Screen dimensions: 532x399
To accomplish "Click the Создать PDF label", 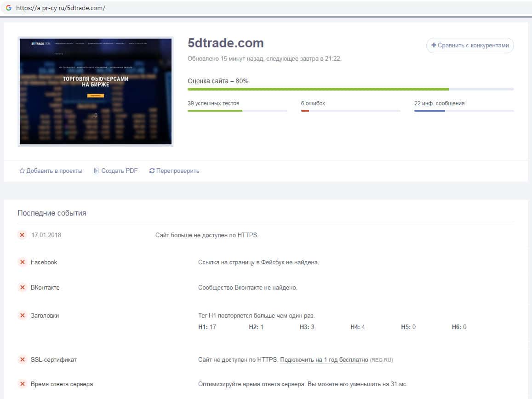I will pyautogui.click(x=119, y=171).
